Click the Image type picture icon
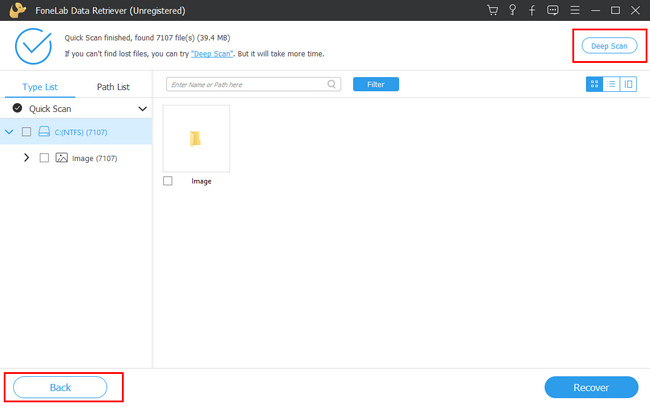650x409 pixels. point(61,157)
